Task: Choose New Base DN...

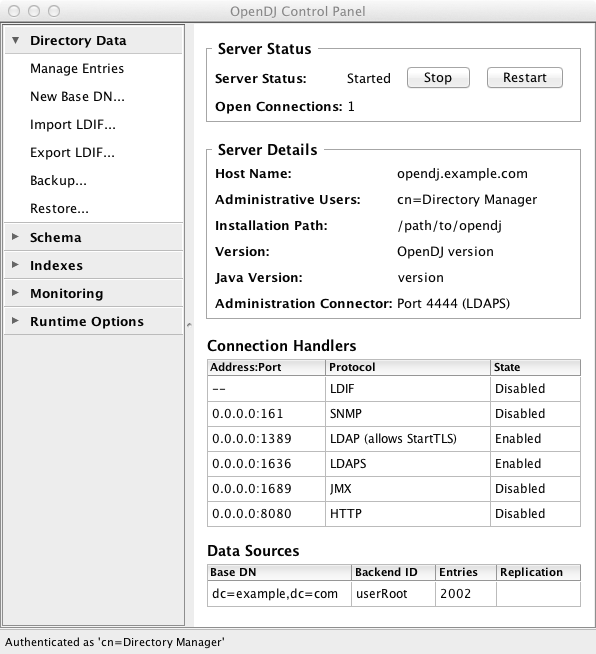Action: coord(78,96)
